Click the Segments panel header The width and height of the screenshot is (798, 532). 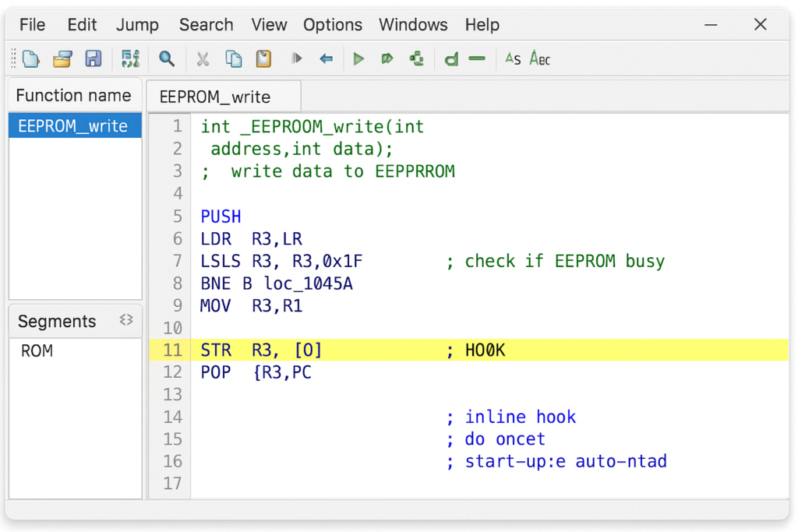coord(75,322)
